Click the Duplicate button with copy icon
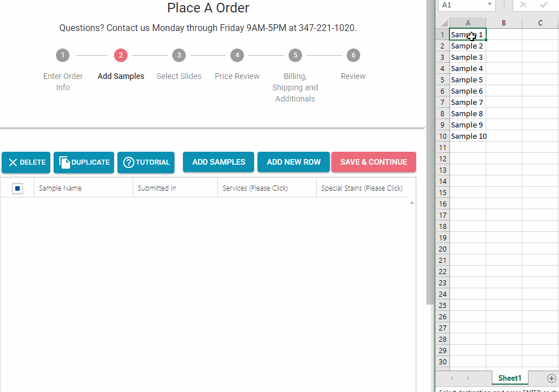559x392 pixels. pyautogui.click(x=84, y=162)
